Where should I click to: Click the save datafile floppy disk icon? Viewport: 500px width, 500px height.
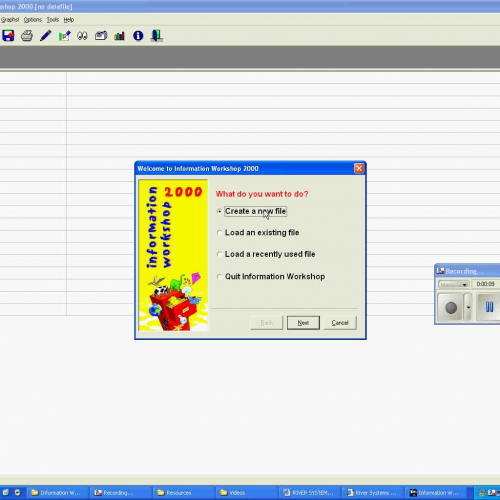(8, 35)
